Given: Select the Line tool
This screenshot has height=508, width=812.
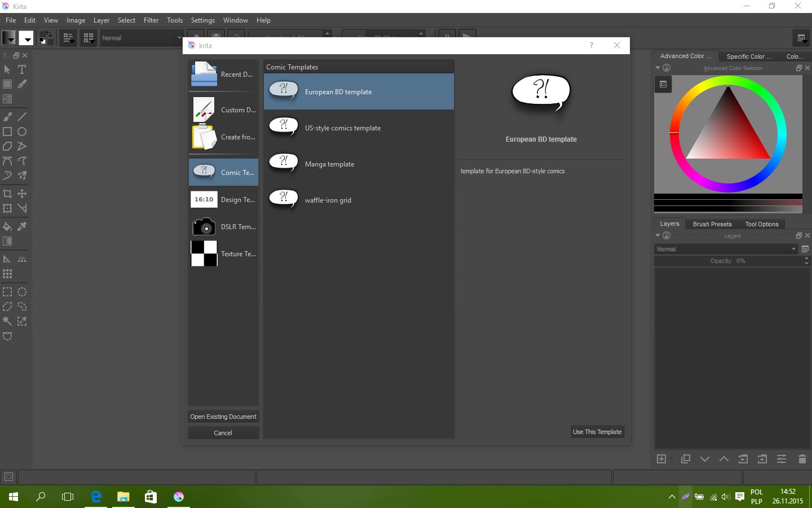Looking at the screenshot, I should pyautogui.click(x=22, y=117).
